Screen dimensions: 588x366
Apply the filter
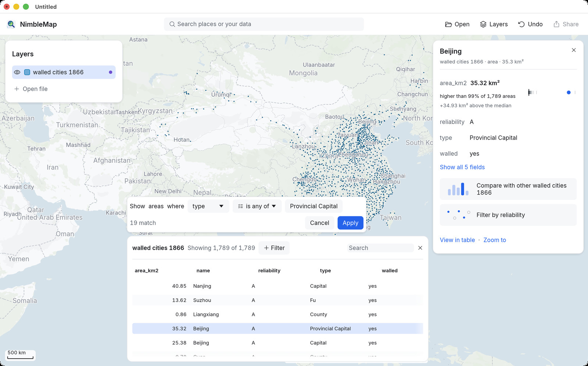351,223
